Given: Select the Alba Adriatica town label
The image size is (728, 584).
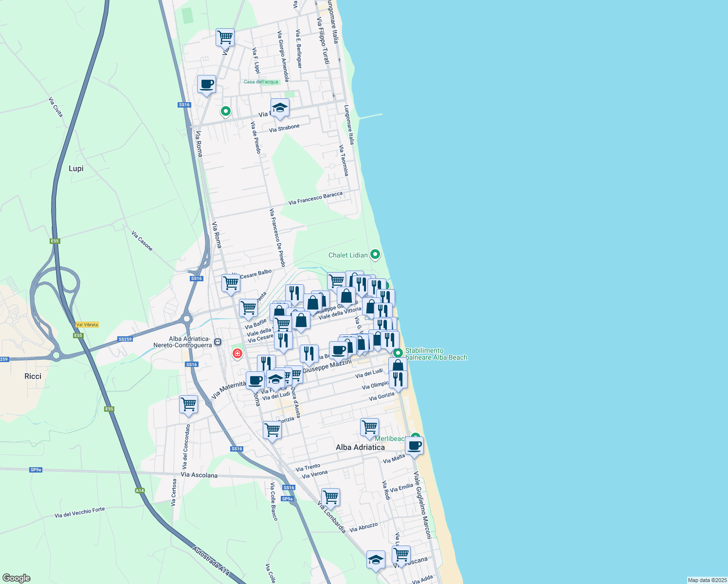Looking at the screenshot, I should [x=360, y=447].
